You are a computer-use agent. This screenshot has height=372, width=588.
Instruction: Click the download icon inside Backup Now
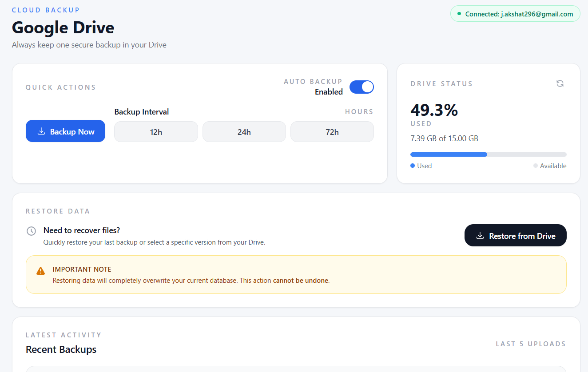[41, 131]
